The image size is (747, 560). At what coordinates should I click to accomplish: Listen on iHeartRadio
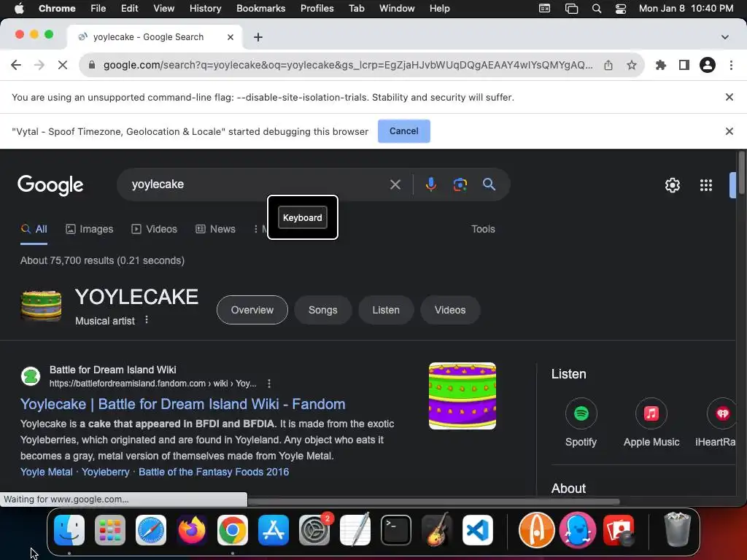[716, 423]
